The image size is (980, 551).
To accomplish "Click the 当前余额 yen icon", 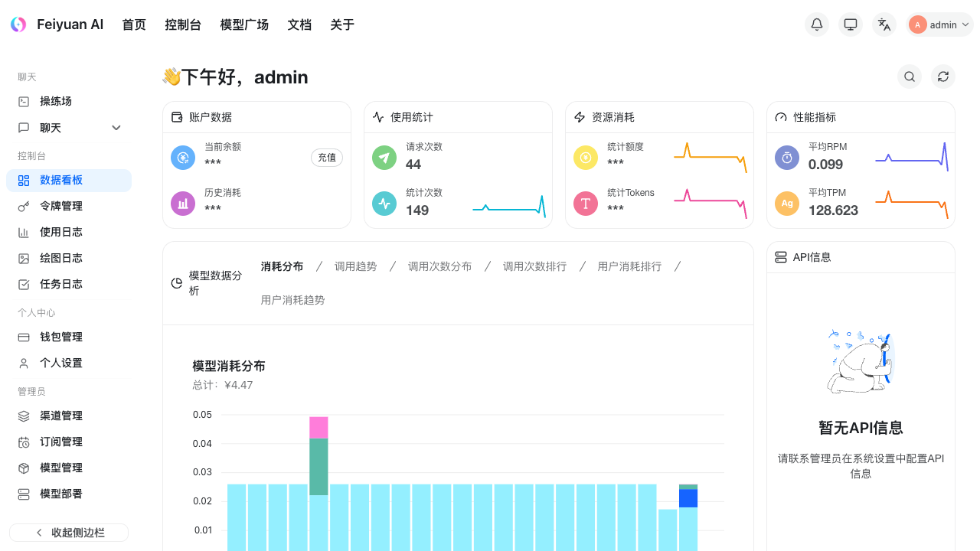I will coord(183,158).
